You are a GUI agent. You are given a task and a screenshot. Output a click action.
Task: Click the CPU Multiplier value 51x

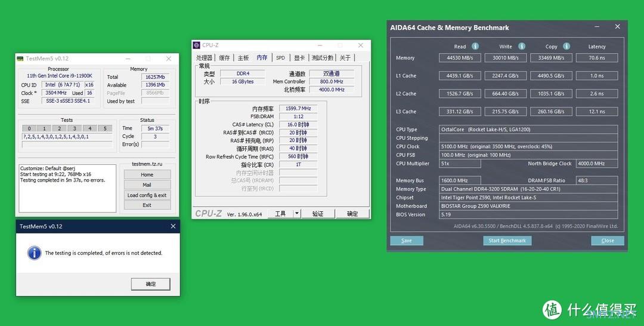(460, 163)
